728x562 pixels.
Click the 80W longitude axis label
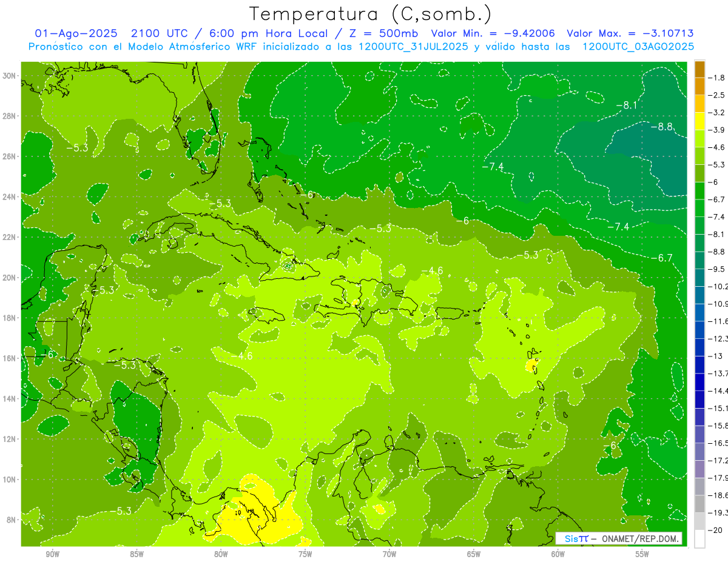pos(221,554)
